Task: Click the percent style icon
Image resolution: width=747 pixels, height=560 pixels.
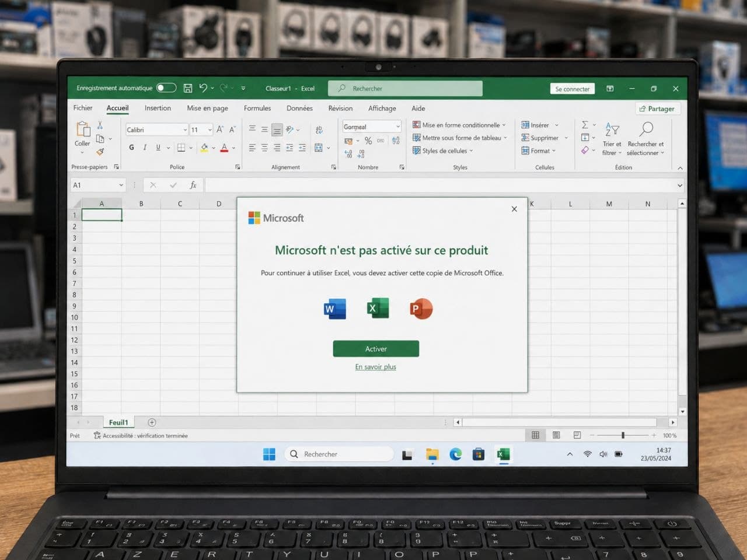Action: point(368,141)
